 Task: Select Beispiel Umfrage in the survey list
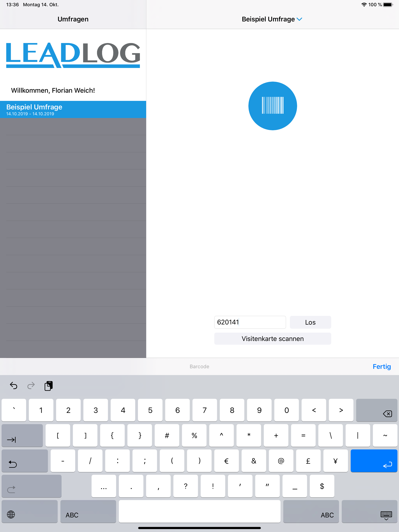(73, 109)
